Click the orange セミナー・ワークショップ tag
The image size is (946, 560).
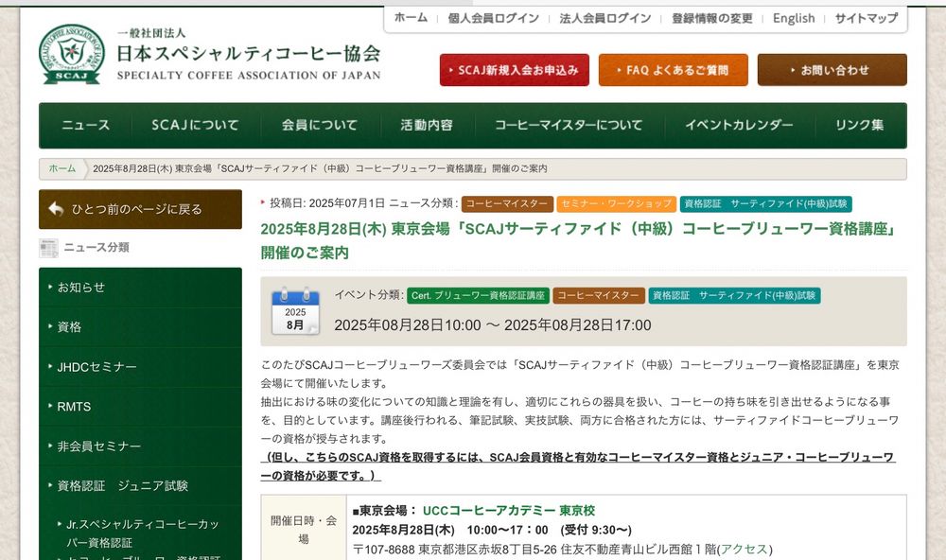pos(617,204)
